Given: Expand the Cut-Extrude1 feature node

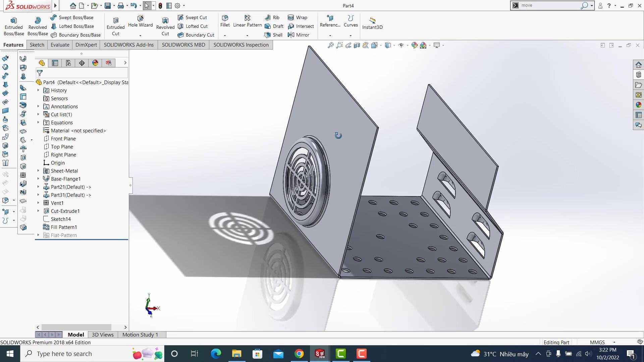Looking at the screenshot, I should point(38,211).
